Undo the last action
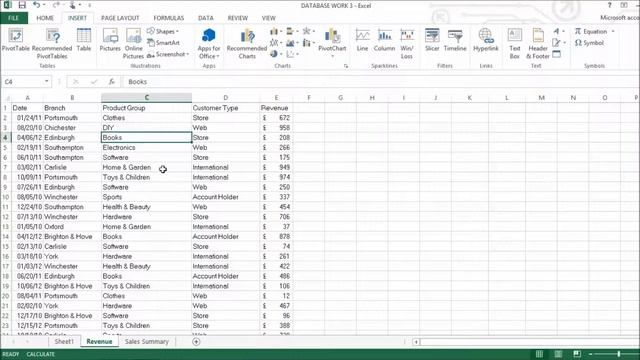640x360 pixels. (36, 5)
